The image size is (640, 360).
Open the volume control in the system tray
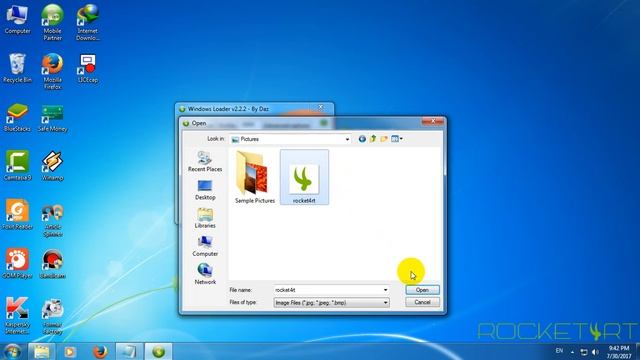[x=595, y=352]
